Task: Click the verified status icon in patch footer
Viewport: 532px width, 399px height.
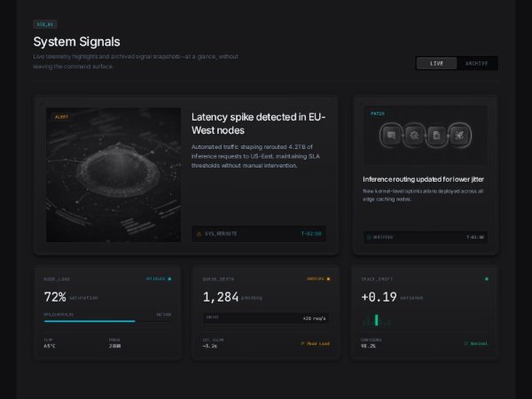Action: coord(368,237)
